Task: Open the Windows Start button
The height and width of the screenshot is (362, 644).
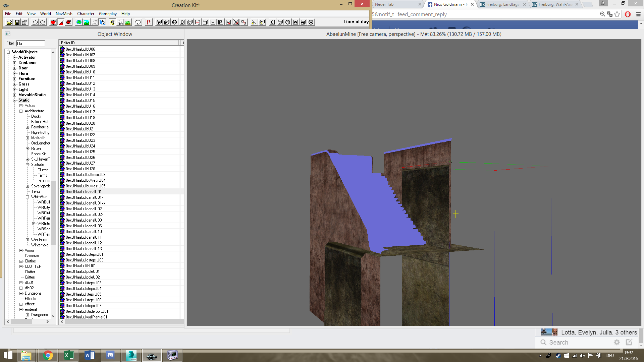Action: pos(8,355)
